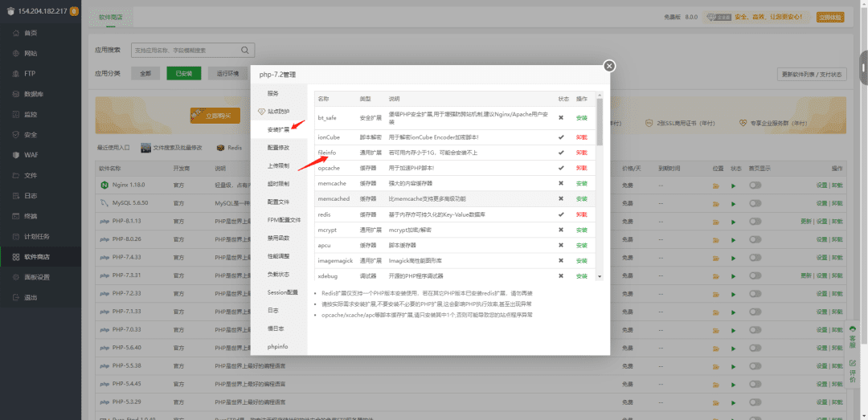
Task: Close the php-7.2 management dialog
Action: coord(609,66)
